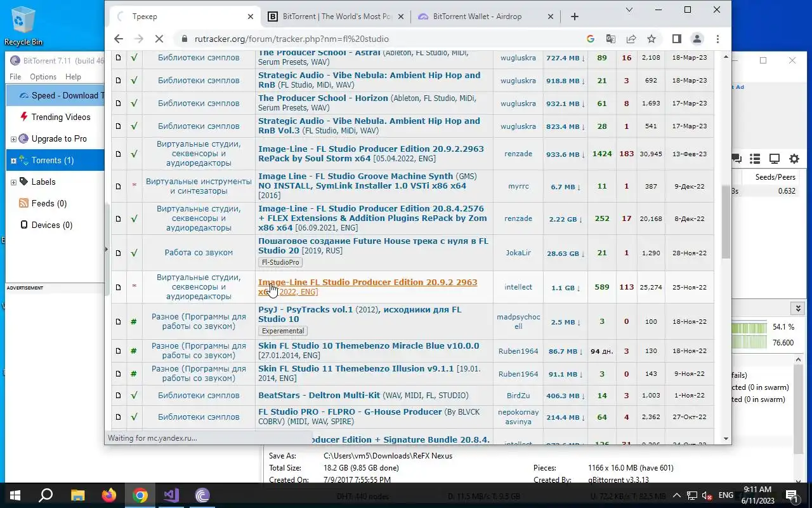This screenshot has width=812, height=508.
Task: Open the Windows Start menu
Action: coord(14,495)
